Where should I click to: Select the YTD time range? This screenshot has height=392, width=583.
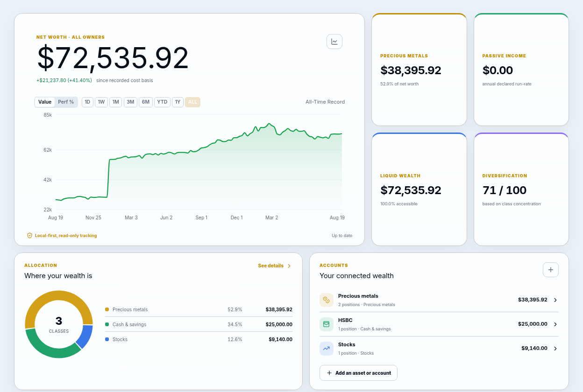pos(162,102)
